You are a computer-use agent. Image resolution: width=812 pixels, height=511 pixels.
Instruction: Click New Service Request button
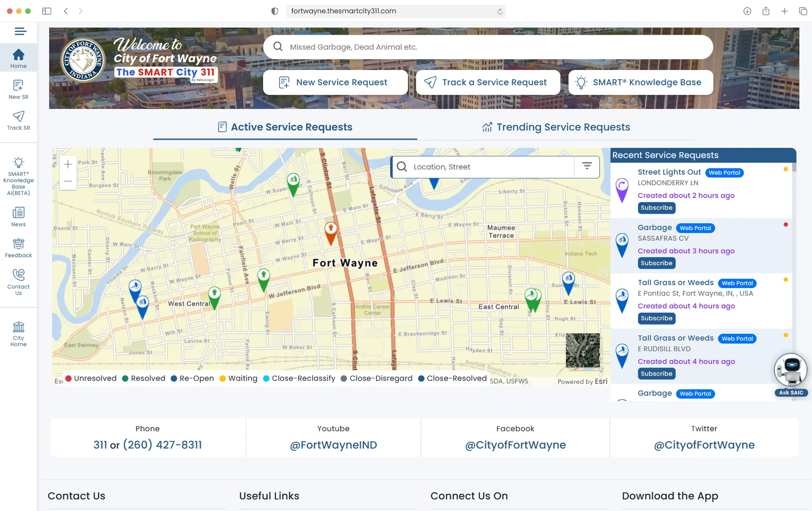tap(335, 82)
